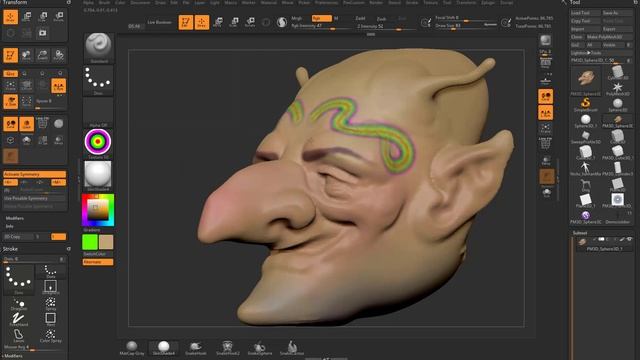Select the SnakeHook brush at the bottom
Image resolution: width=640 pixels, height=360 pixels.
[196, 348]
